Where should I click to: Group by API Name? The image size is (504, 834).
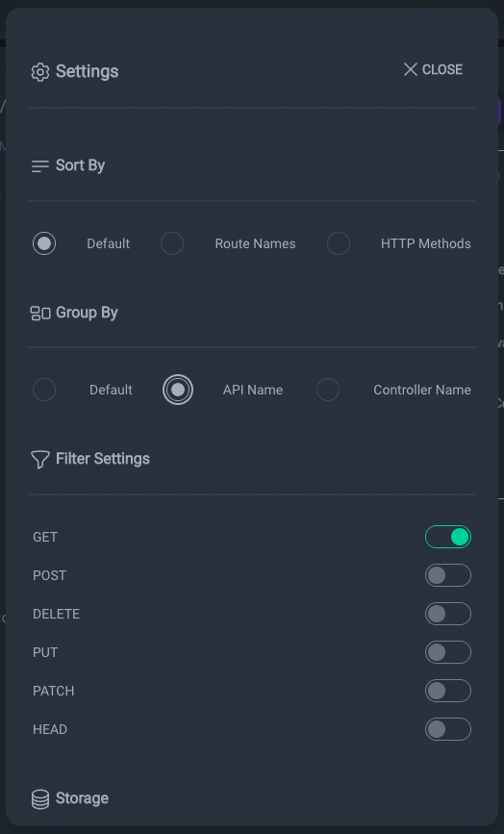(178, 390)
